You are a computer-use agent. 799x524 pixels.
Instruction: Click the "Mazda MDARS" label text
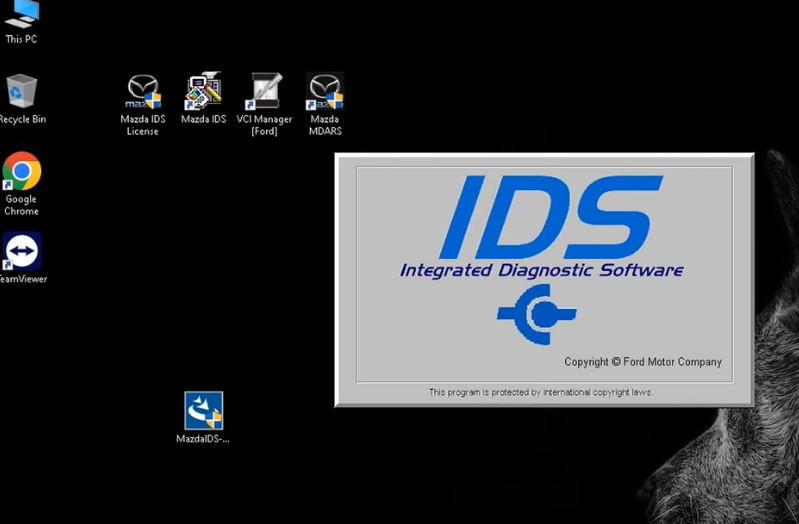pos(325,125)
